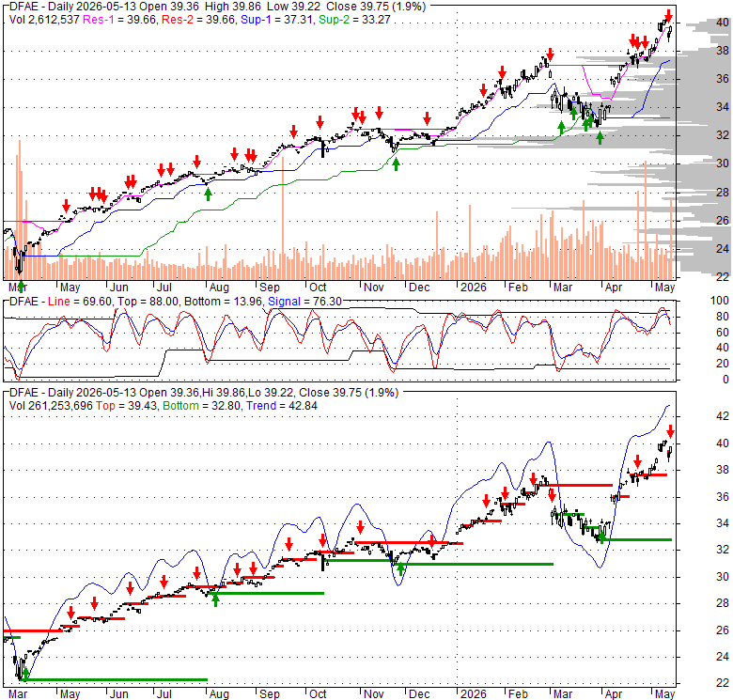Select the Res-1 = 39.66 legend label
Screen dimensions: 733x700
(119, 20)
